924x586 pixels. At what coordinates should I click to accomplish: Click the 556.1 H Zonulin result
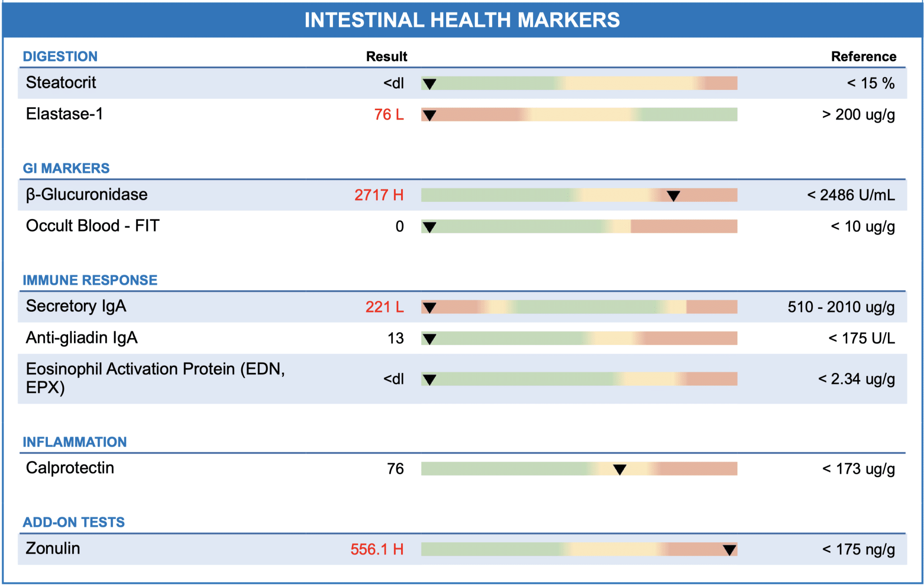[377, 549]
